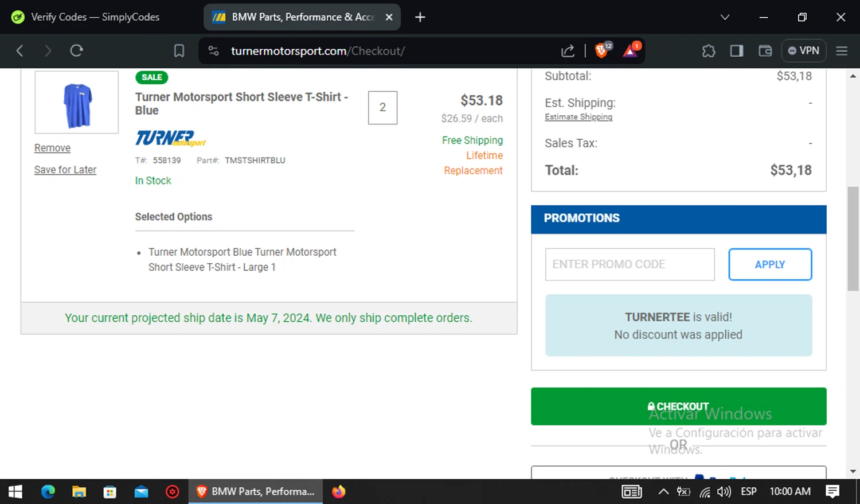860x504 pixels.
Task: Open site settings icon in address bar
Action: click(x=213, y=51)
